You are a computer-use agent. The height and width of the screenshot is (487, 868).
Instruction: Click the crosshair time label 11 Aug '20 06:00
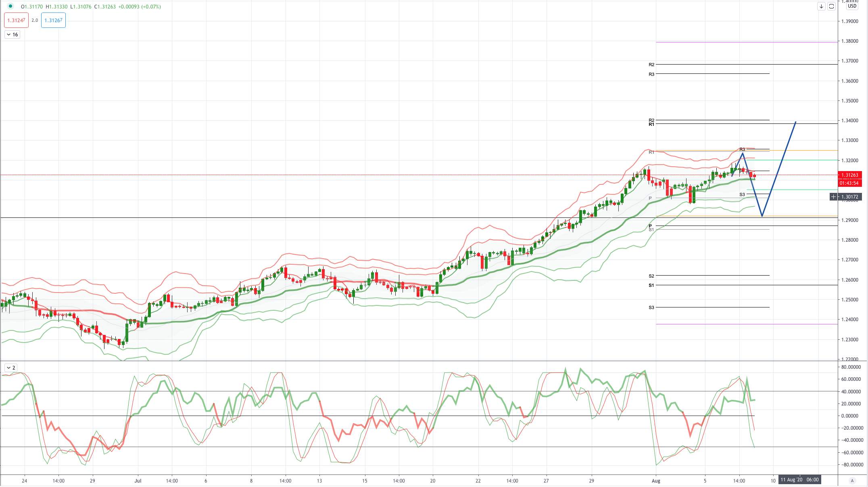[799, 480]
